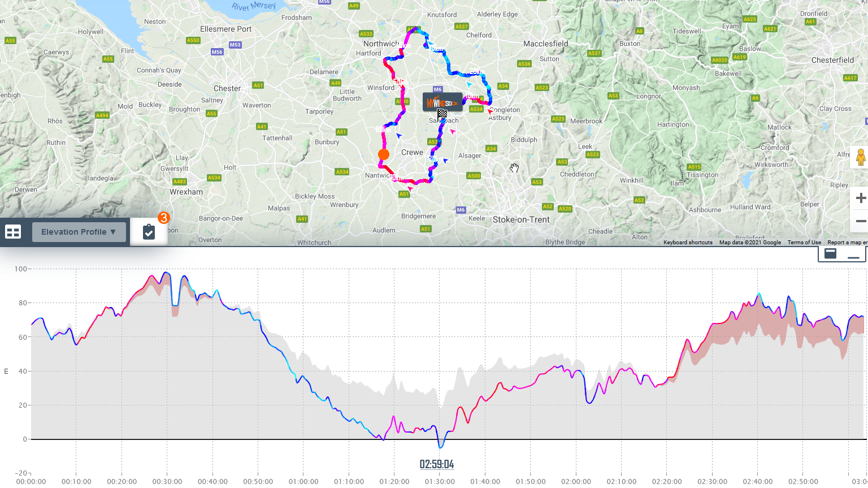Click the 02:59:04 time marker label
The height and width of the screenshot is (488, 868).
tap(437, 464)
